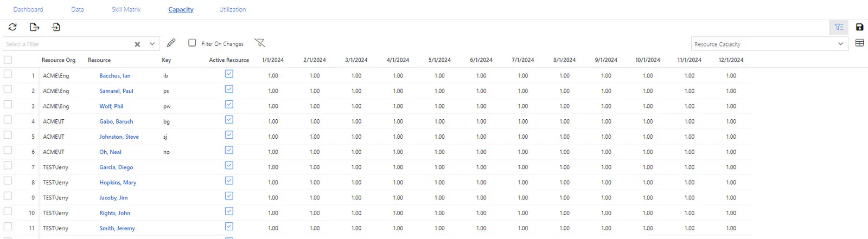Open the Wolf, Phil resource link
The width and height of the screenshot is (868, 239).
point(111,106)
